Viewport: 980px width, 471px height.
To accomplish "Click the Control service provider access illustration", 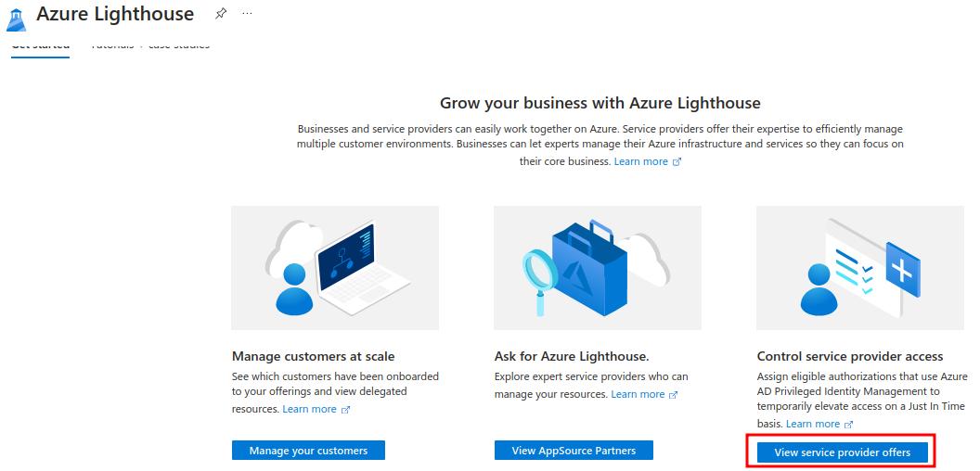I will 860,268.
